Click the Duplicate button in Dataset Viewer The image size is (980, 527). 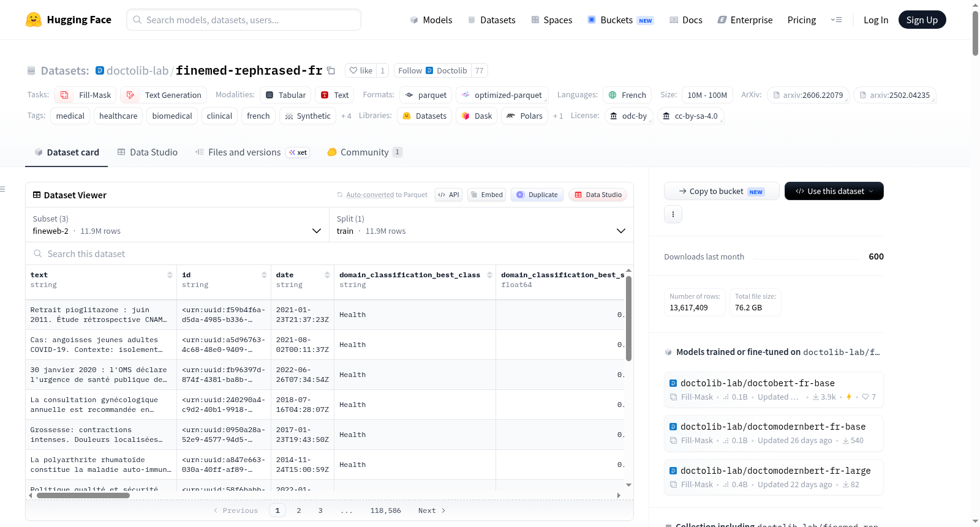537,195
